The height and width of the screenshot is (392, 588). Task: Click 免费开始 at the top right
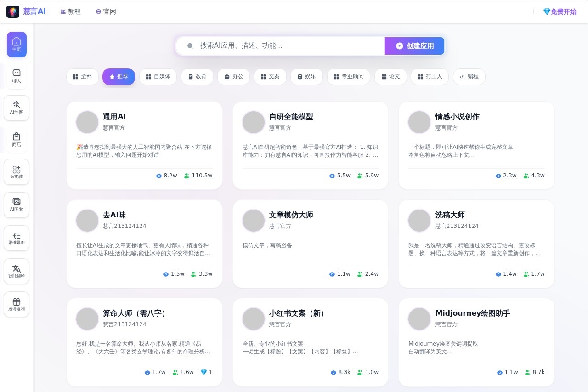point(560,11)
